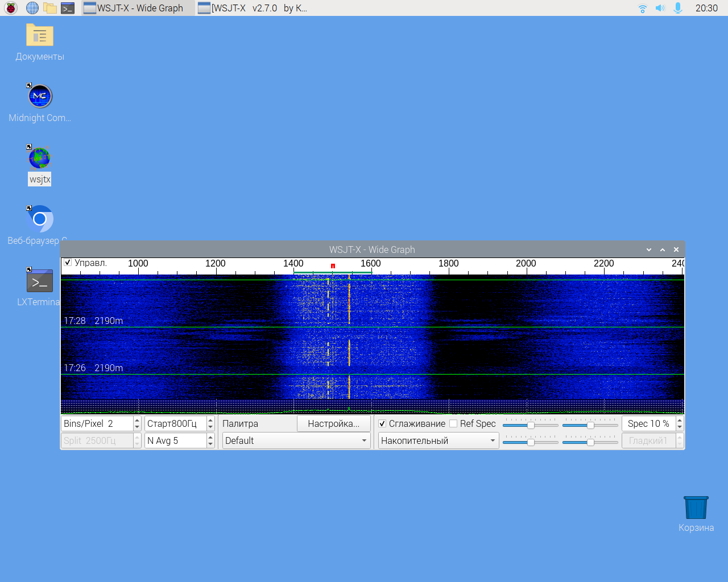Open the Wi-Fi network tray icon
This screenshot has height=582, width=728.
tap(642, 8)
